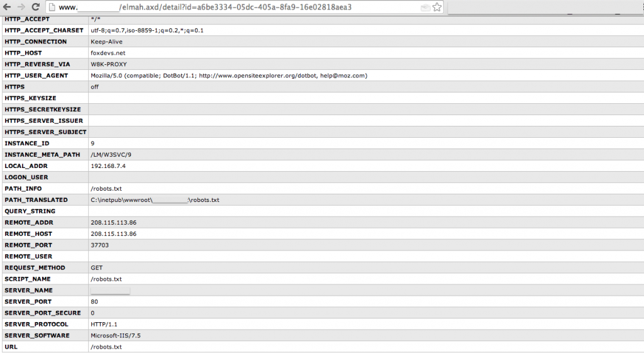The image size is (644, 353).
Task: Click the LOCAL_ADDR value 192.168.7.4
Action: pyautogui.click(x=108, y=166)
